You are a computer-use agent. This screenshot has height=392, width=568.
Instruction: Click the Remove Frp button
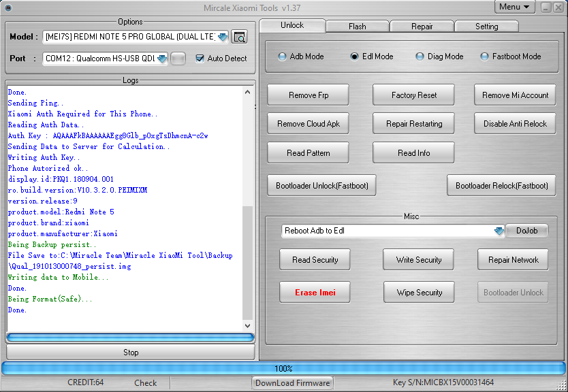click(309, 95)
